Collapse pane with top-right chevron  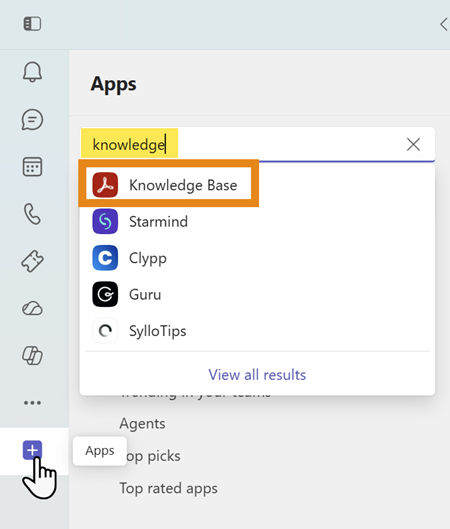tap(444, 25)
